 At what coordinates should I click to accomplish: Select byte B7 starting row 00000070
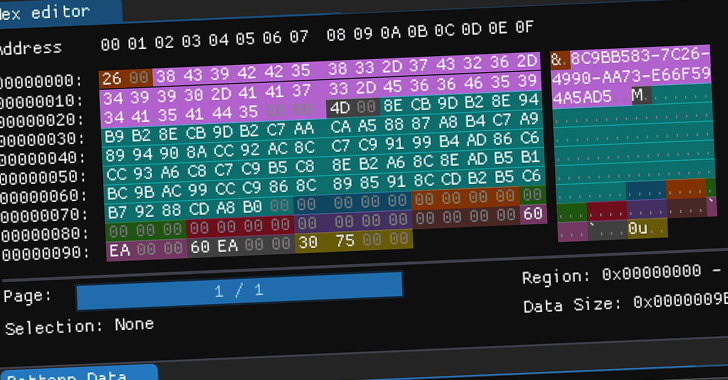tap(117, 212)
